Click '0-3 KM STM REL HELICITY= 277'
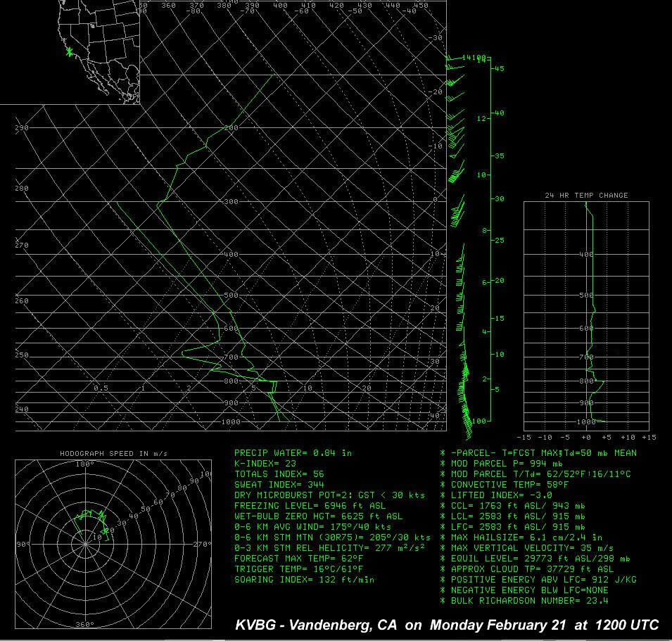Screen dimensions: 672x641 [329, 548]
